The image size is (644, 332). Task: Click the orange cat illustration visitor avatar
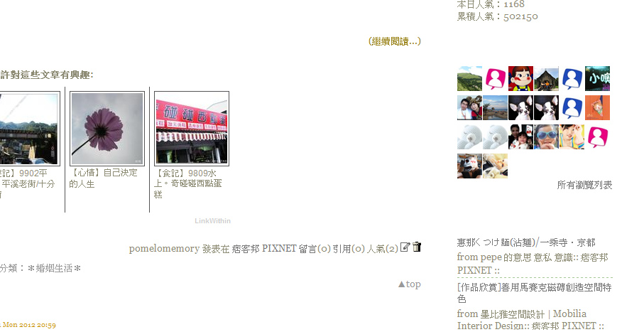[597, 108]
